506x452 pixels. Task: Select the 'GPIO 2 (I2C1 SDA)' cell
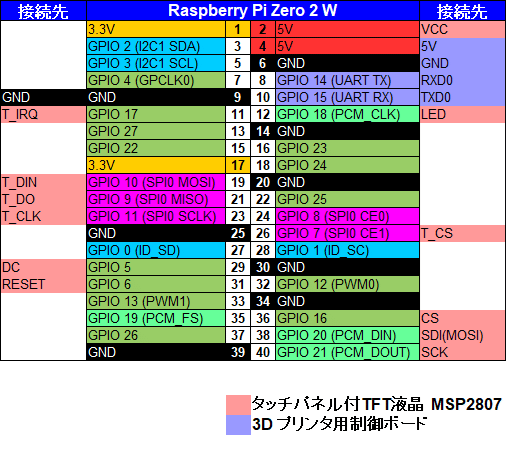click(156, 46)
